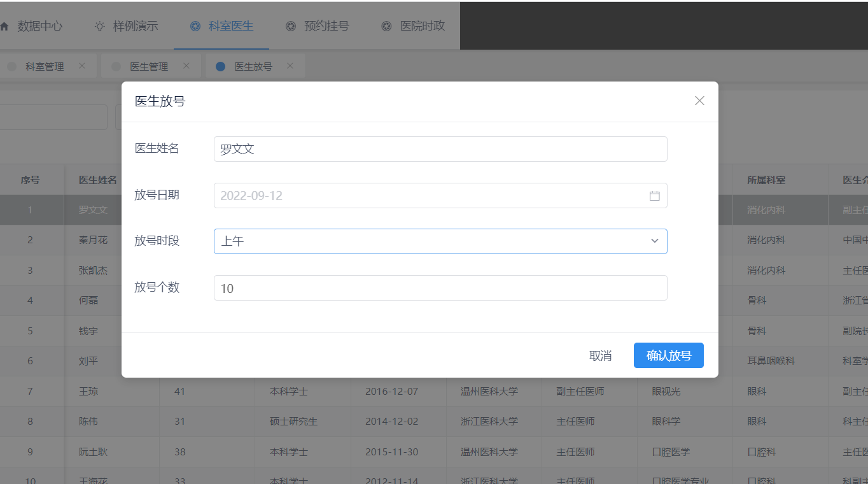The width and height of the screenshot is (868, 484).
Task: Close the 医生放号 tab with its X
Action: (290, 66)
